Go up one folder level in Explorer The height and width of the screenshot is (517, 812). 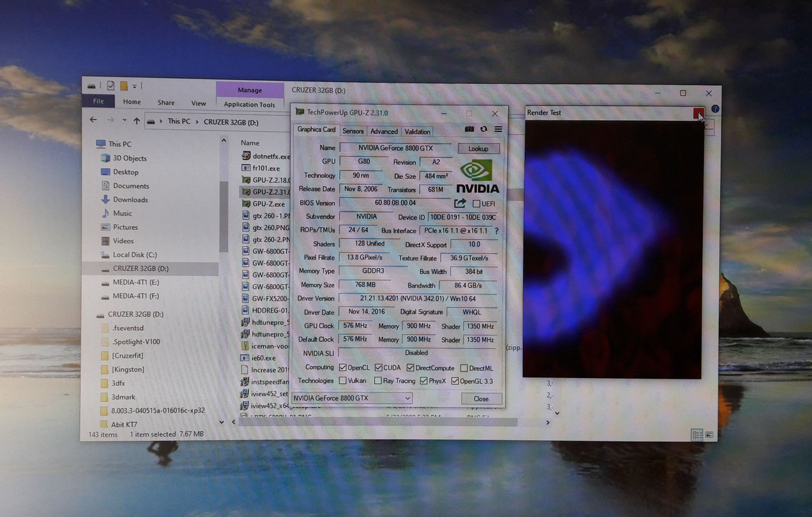136,120
